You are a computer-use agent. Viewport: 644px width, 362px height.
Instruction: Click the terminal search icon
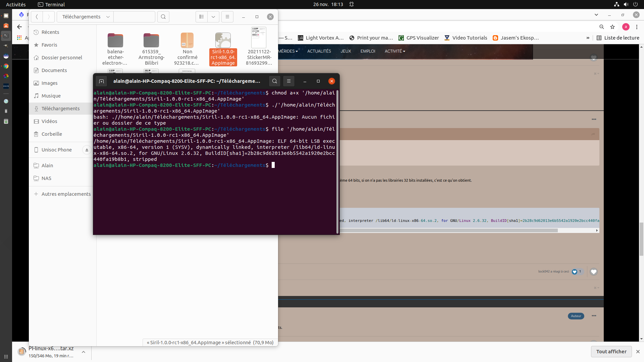(x=274, y=81)
